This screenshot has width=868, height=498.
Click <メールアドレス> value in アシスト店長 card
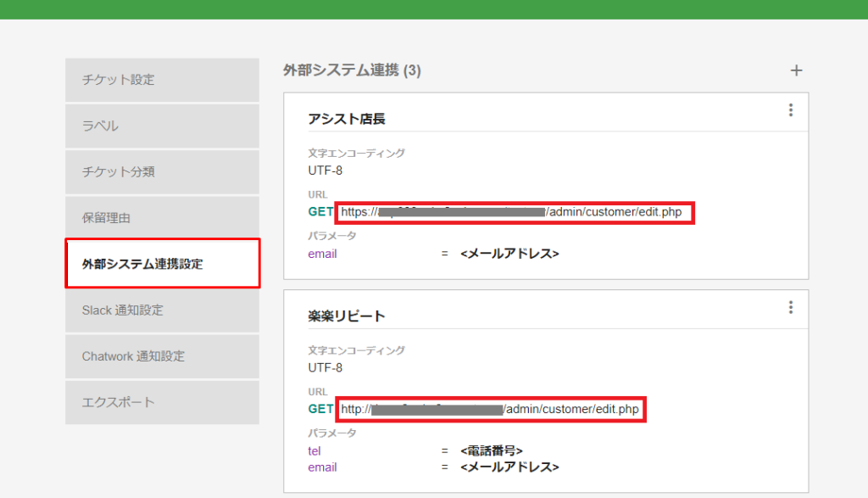pos(509,254)
